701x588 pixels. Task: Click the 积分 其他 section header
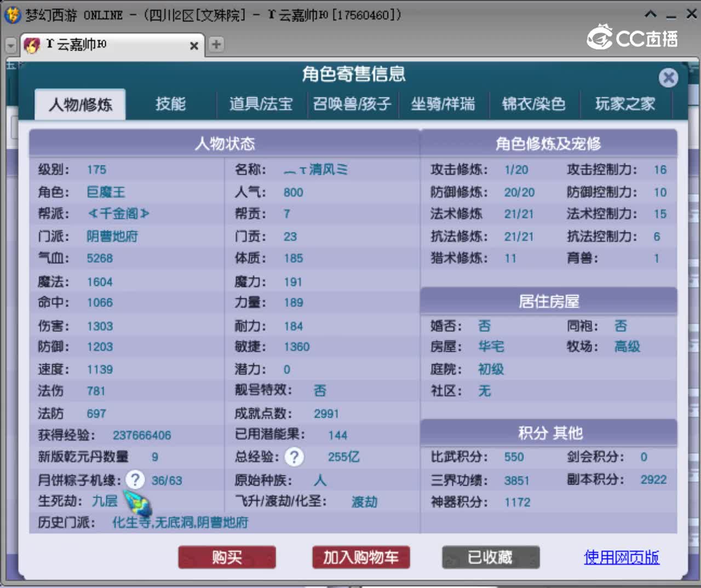548,433
